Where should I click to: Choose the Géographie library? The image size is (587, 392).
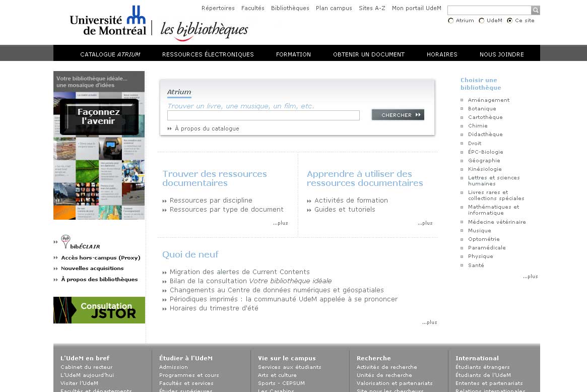click(x=484, y=161)
